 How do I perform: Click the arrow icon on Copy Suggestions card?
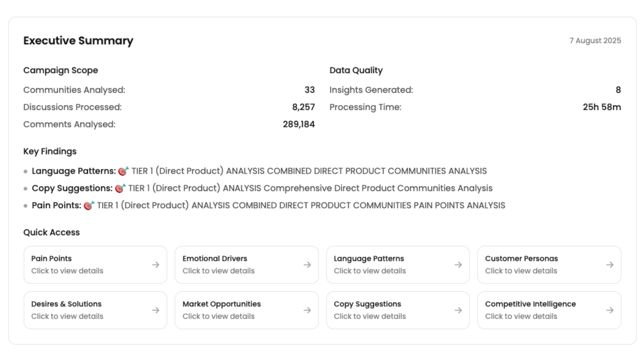coord(458,310)
